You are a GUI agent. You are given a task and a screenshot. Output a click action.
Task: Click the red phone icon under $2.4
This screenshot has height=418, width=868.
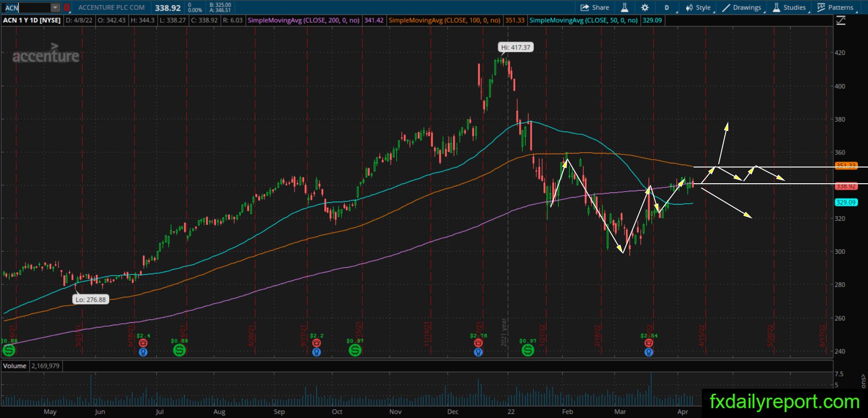[x=143, y=343]
